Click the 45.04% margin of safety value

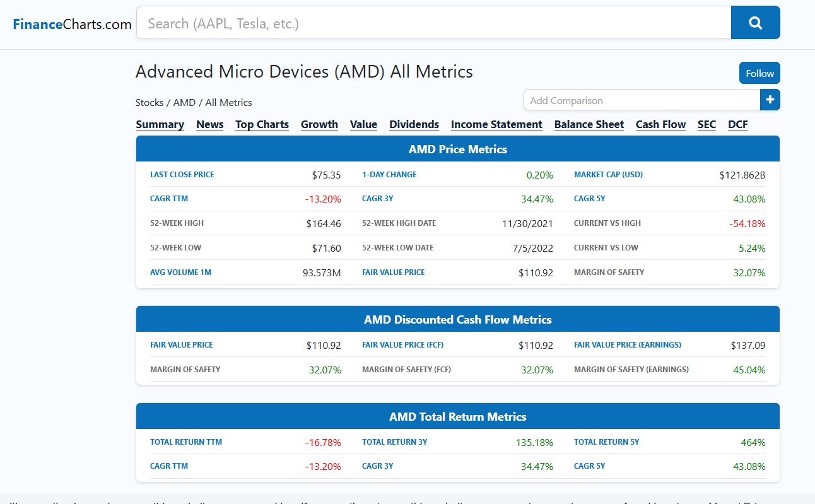click(749, 370)
